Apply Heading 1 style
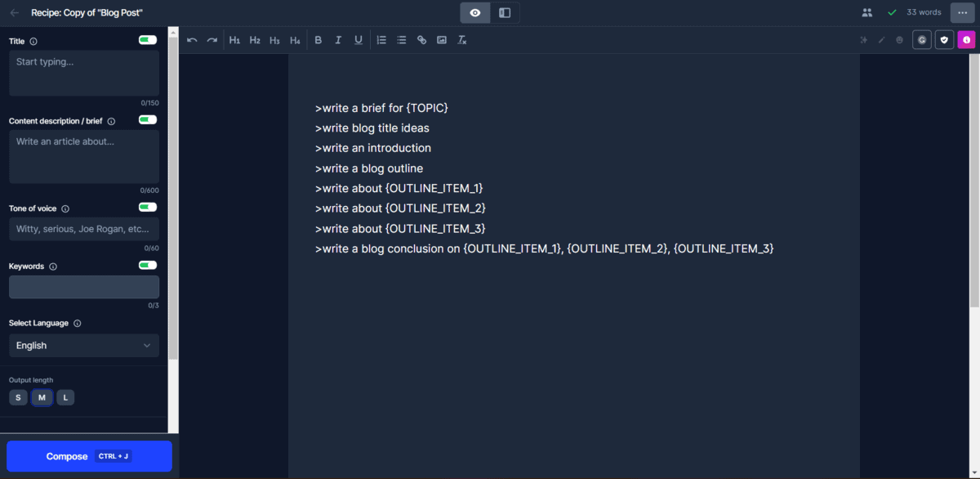This screenshot has height=479, width=980. click(234, 40)
